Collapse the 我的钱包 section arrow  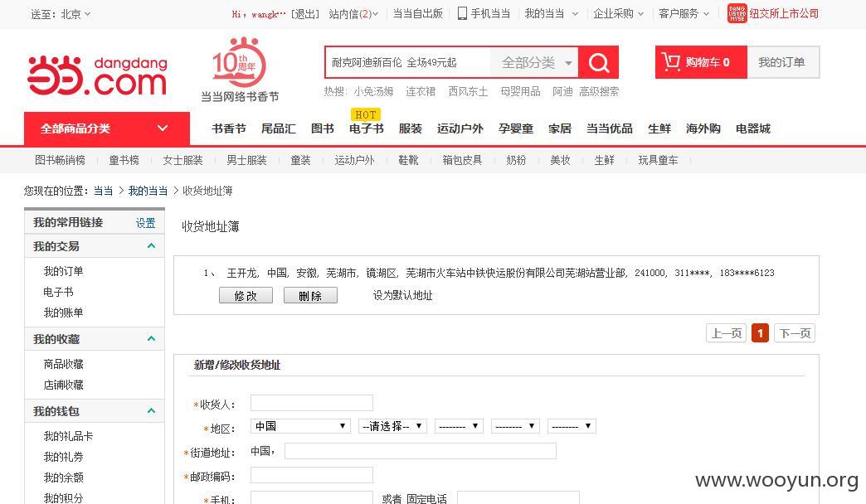coord(151,410)
